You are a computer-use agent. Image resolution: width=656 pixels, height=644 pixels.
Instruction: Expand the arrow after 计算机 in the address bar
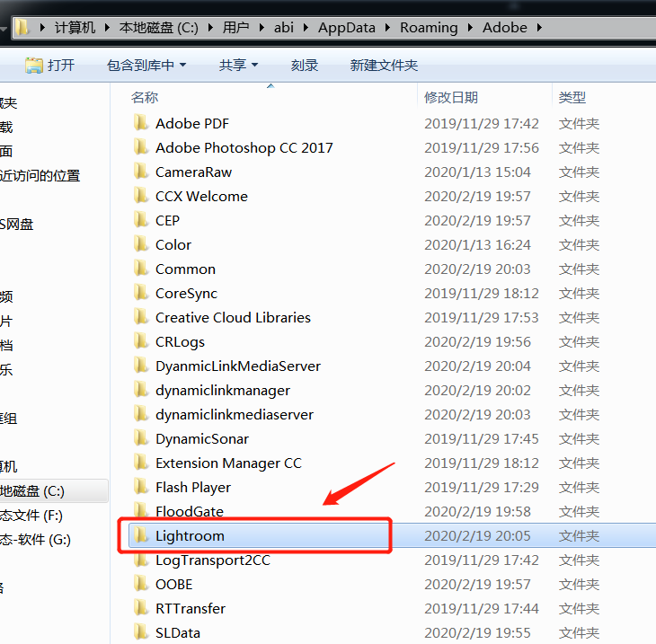tap(107, 28)
